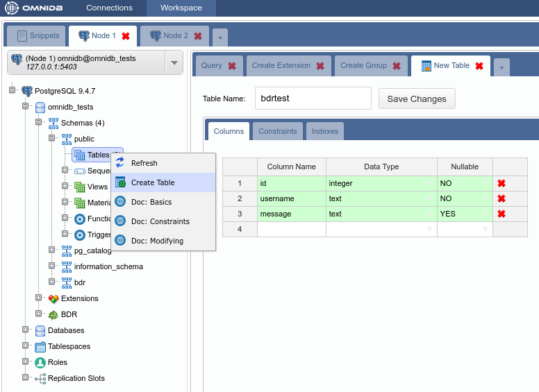Viewport: 539px width, 392px height.
Task: Select Refresh in the context menu
Action: coord(144,163)
